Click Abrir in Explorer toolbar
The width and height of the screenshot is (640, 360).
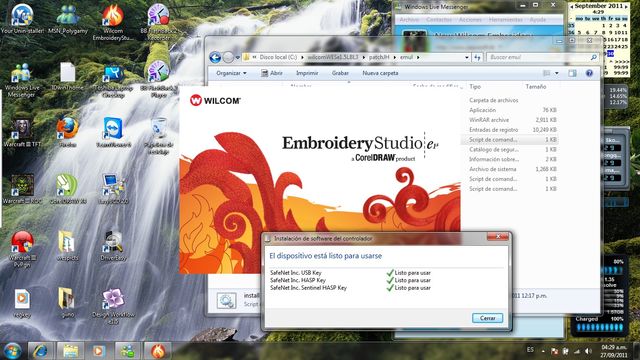(x=272, y=73)
